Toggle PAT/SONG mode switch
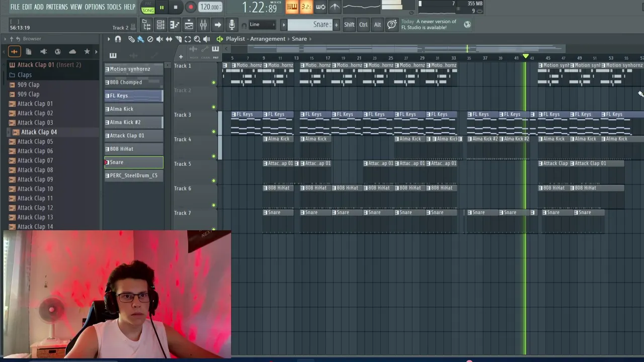644x362 pixels. 148,7
